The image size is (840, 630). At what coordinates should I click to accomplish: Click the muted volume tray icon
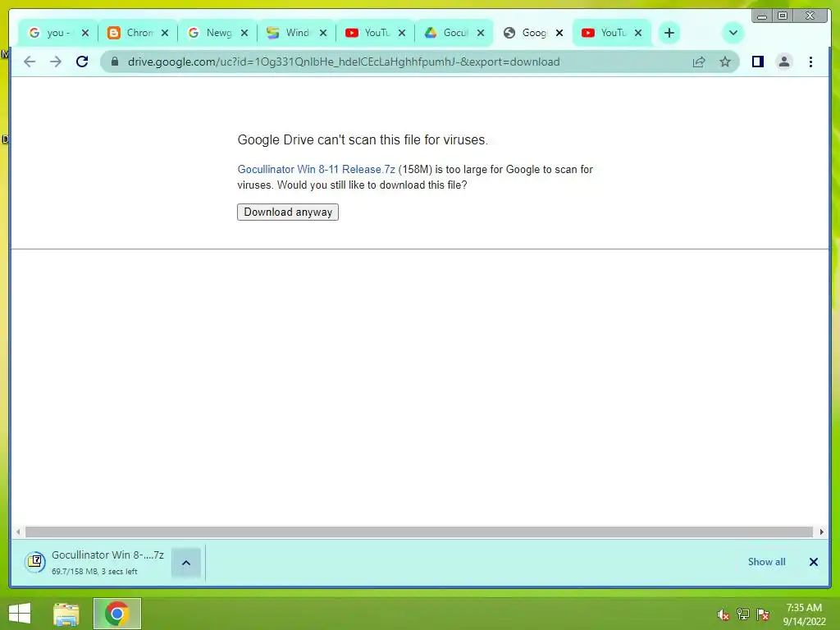723,614
